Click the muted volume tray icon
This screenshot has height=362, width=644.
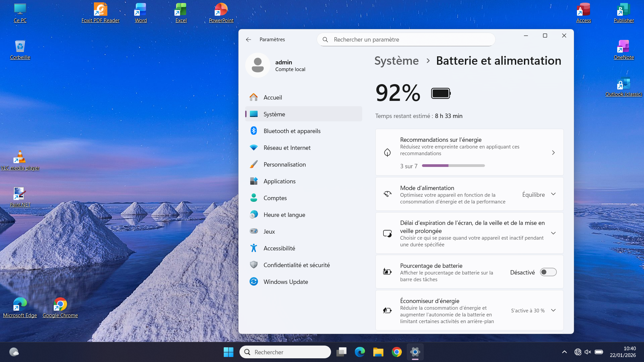pyautogui.click(x=588, y=352)
